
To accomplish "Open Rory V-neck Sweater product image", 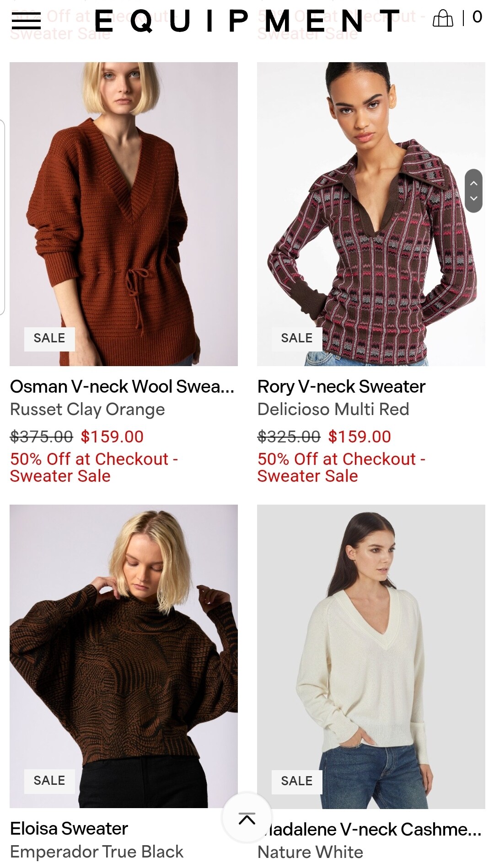I will 371,214.
